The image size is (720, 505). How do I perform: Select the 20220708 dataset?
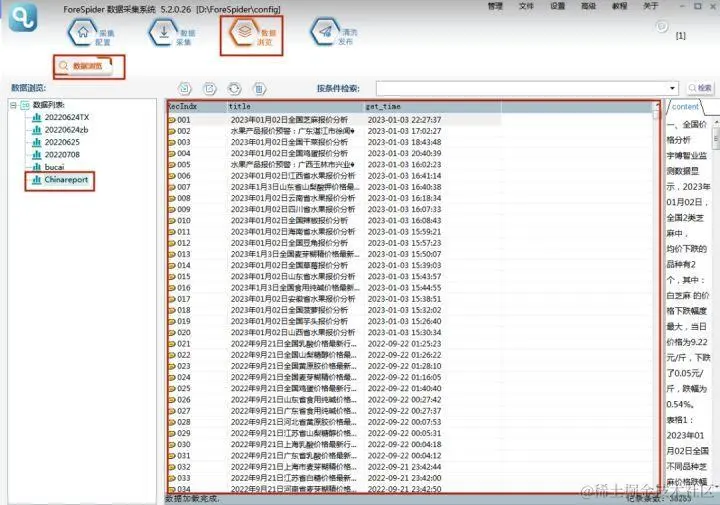click(x=62, y=155)
